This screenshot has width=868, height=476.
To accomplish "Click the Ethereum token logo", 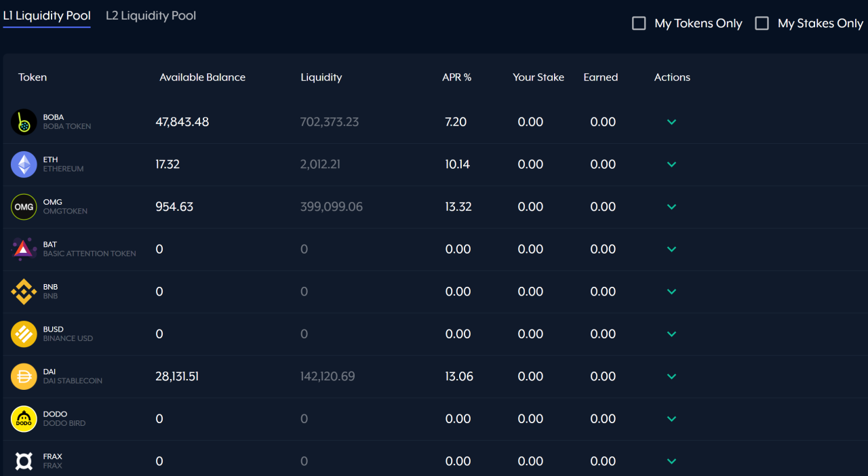I will pyautogui.click(x=24, y=164).
